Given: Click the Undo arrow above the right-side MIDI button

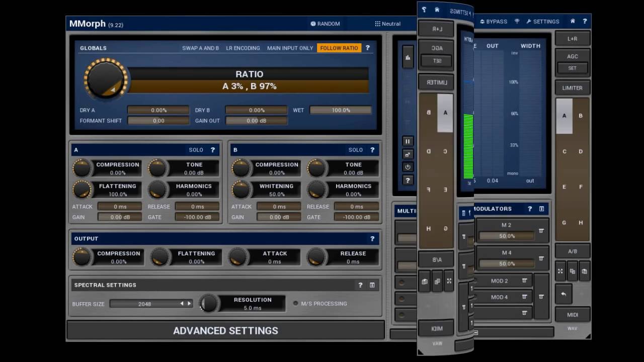Looking at the screenshot, I should (x=563, y=294).
